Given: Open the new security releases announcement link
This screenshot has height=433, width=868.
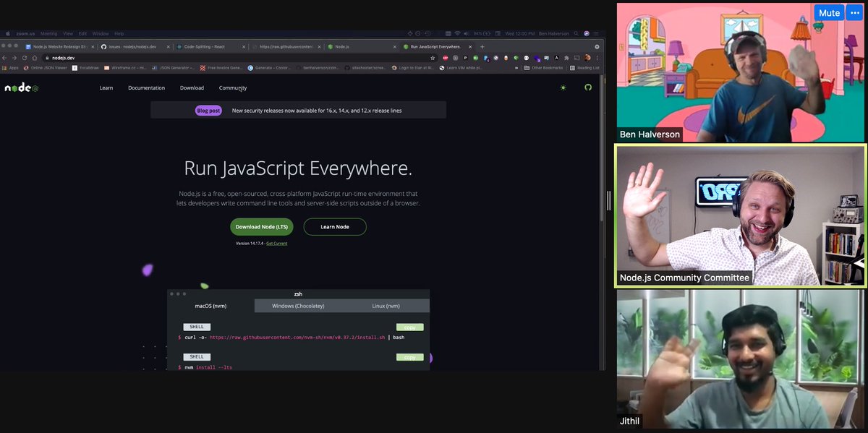Looking at the screenshot, I should [316, 111].
